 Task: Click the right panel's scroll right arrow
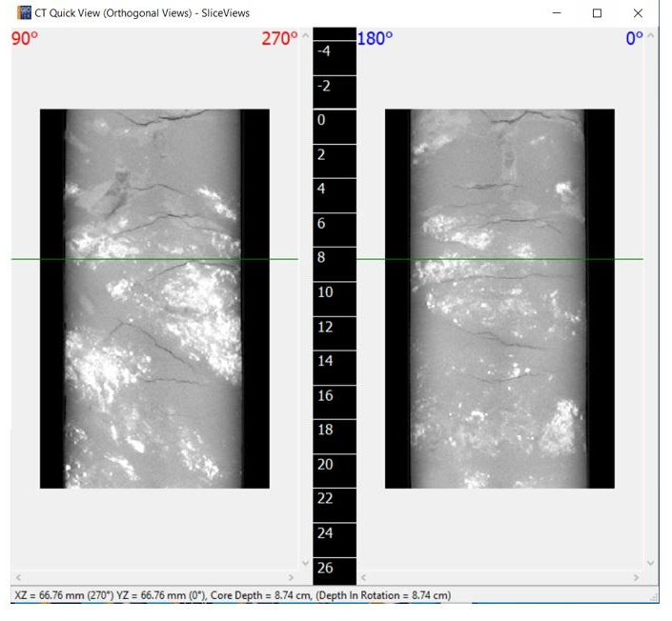click(x=637, y=577)
